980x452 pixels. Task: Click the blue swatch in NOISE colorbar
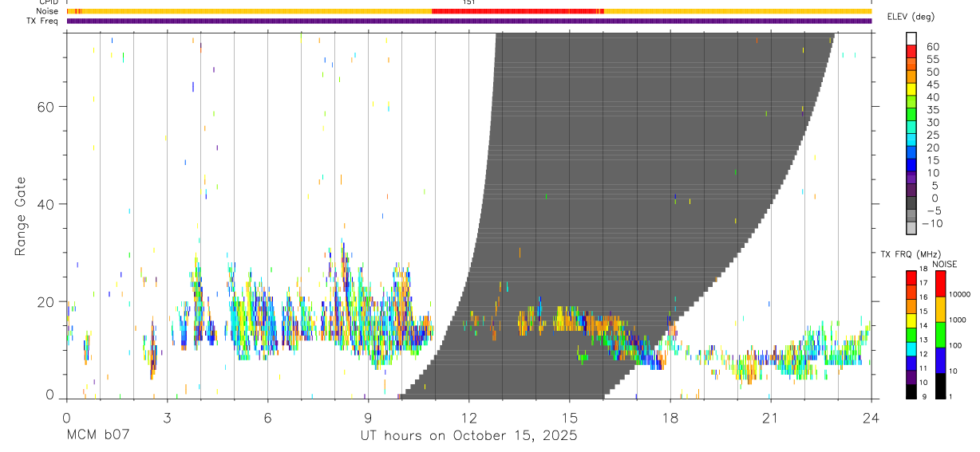point(940,360)
